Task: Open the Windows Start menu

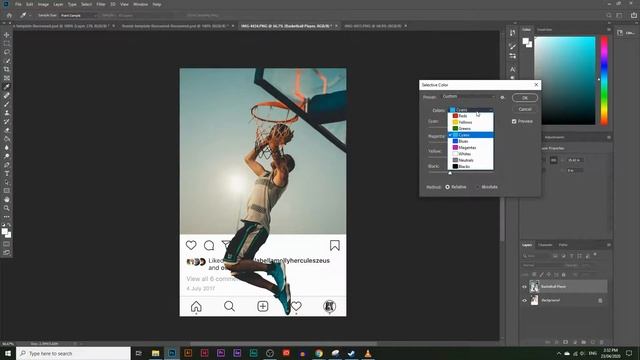Action: (x=8, y=353)
